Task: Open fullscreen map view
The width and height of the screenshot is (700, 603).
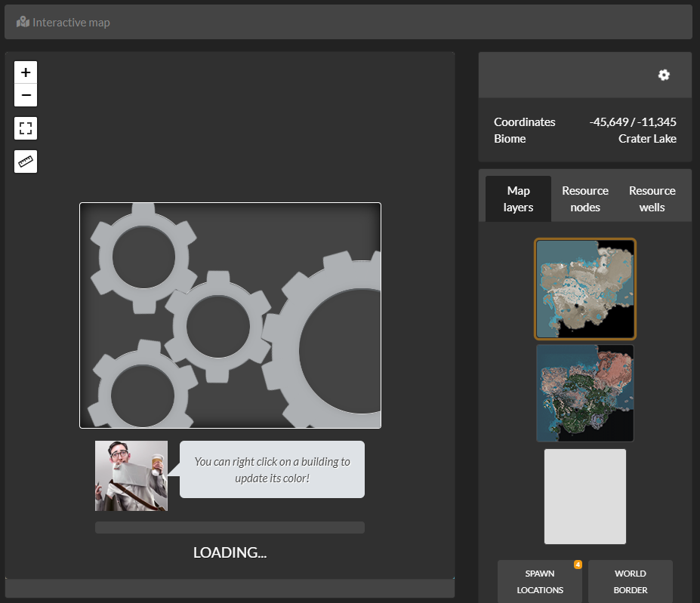Action: 25,128
